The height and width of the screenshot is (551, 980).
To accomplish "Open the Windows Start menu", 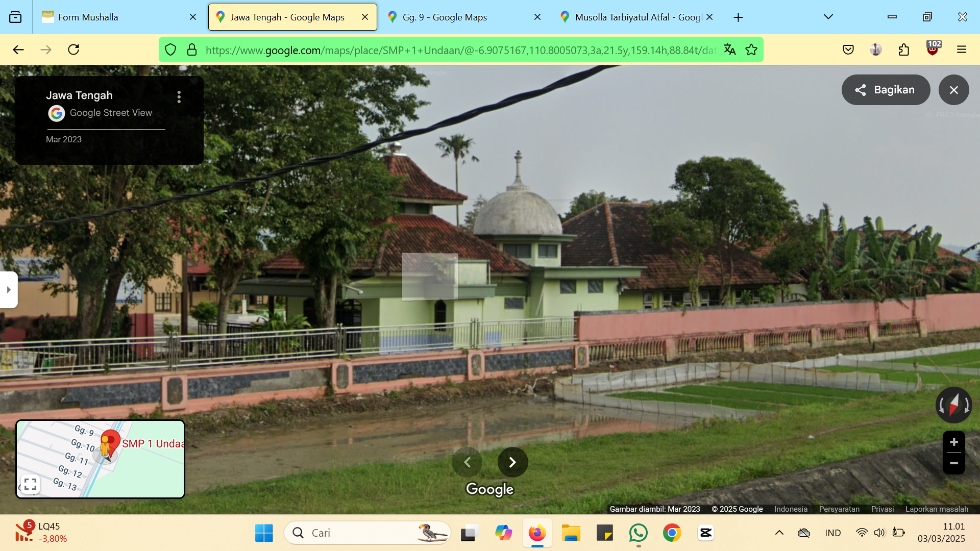I will (264, 533).
